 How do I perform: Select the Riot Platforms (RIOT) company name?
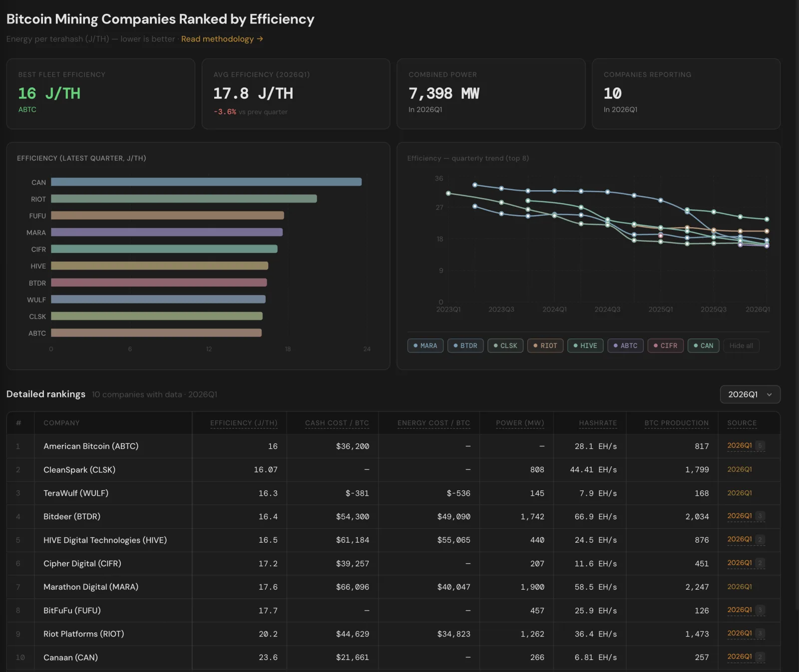point(84,634)
